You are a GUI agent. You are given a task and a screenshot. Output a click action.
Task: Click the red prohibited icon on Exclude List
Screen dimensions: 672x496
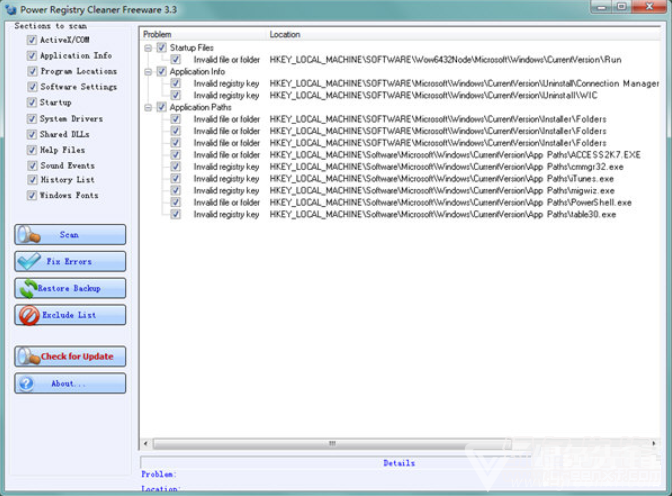(x=29, y=315)
